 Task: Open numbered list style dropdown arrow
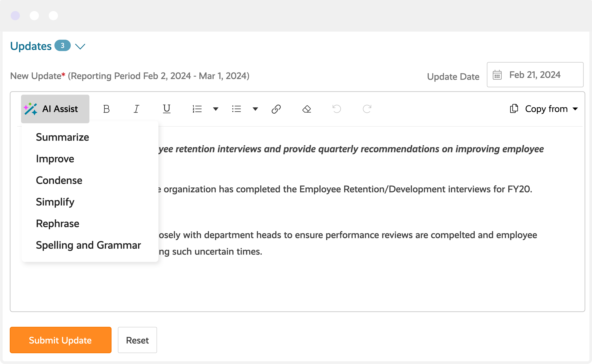tap(216, 109)
